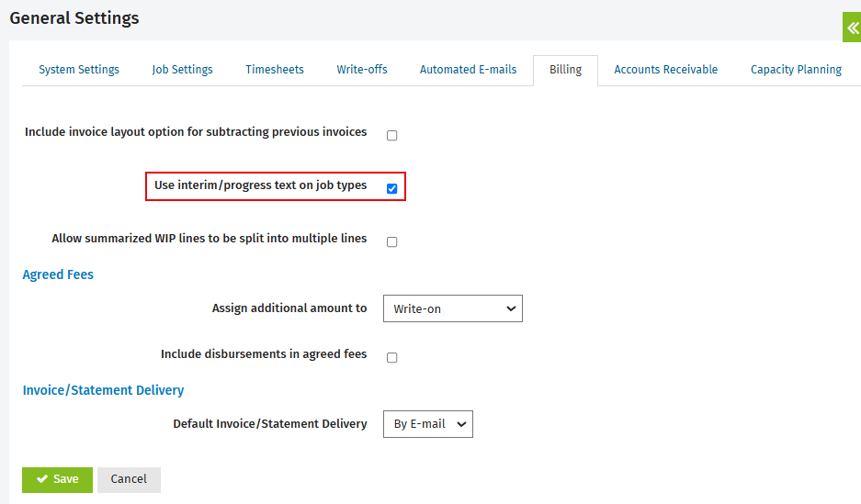Click the Default Invoice/Statement Delivery label
Image resolution: width=861 pixels, height=504 pixels.
270,424
